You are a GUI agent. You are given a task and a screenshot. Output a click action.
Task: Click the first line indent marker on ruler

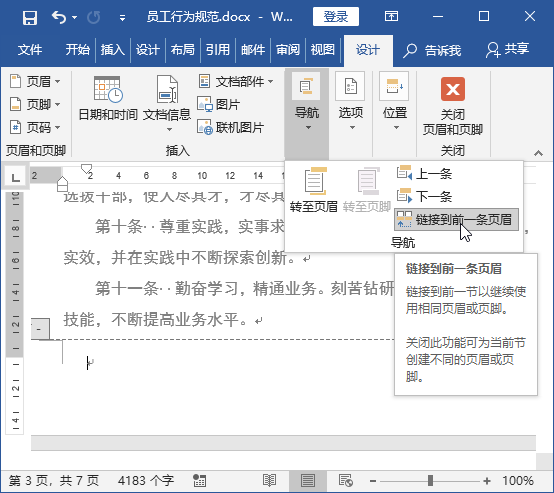tap(86, 168)
